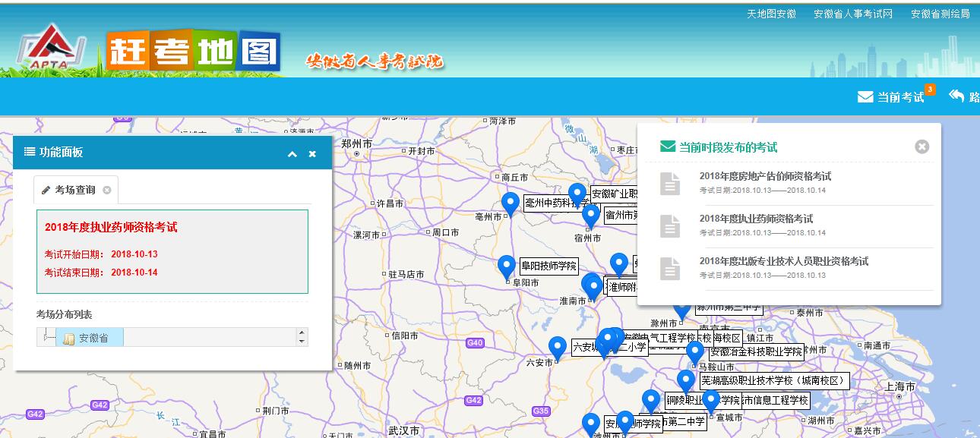The height and width of the screenshot is (438, 980).
Task: Open the 安徽省人事考试网 link
Action: coord(853,14)
